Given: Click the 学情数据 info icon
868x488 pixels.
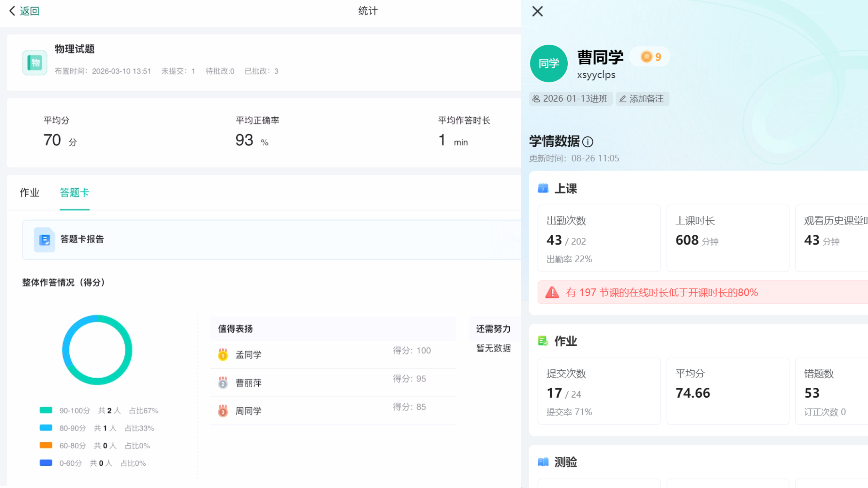Looking at the screenshot, I should tap(588, 142).
